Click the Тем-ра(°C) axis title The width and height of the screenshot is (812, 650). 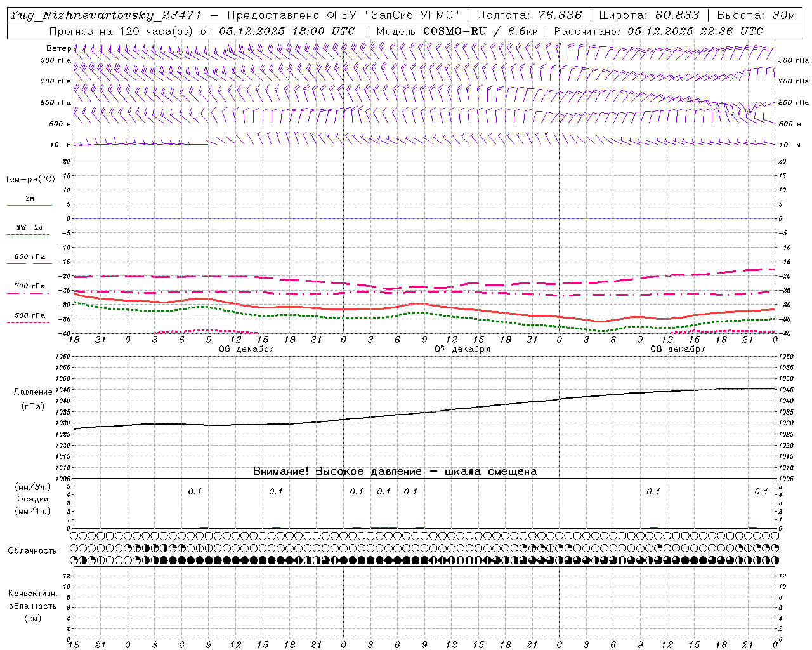(30, 180)
